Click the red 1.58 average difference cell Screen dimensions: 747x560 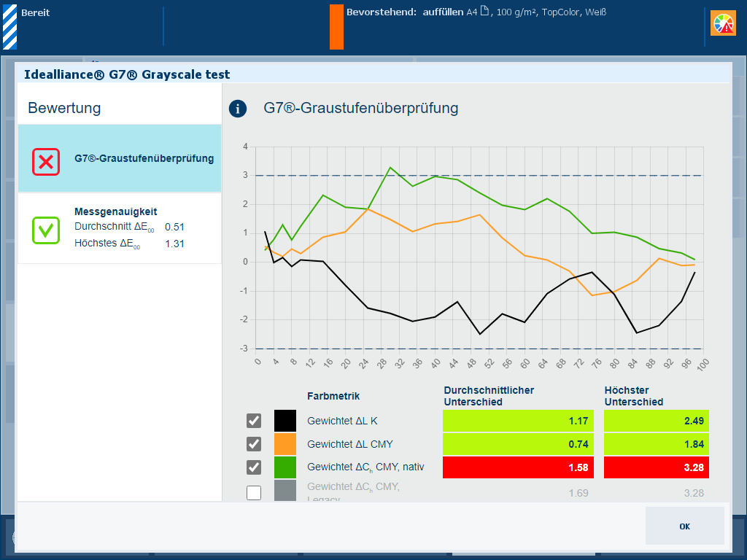[x=519, y=467]
